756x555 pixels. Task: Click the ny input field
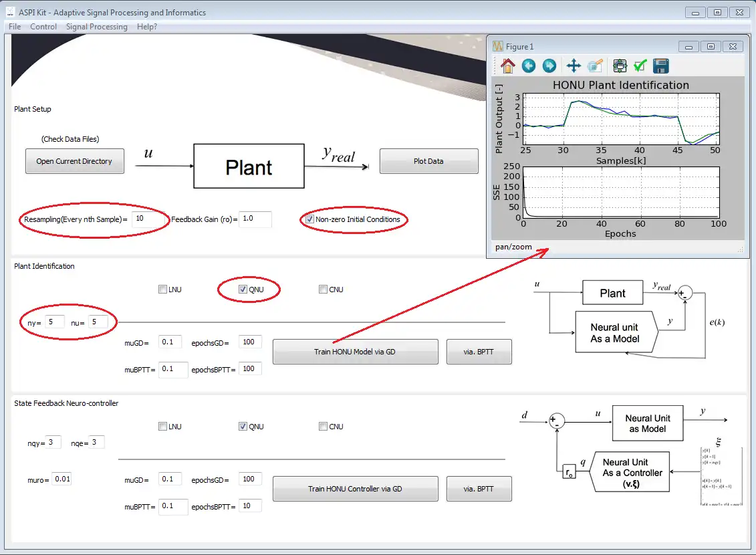coord(55,322)
